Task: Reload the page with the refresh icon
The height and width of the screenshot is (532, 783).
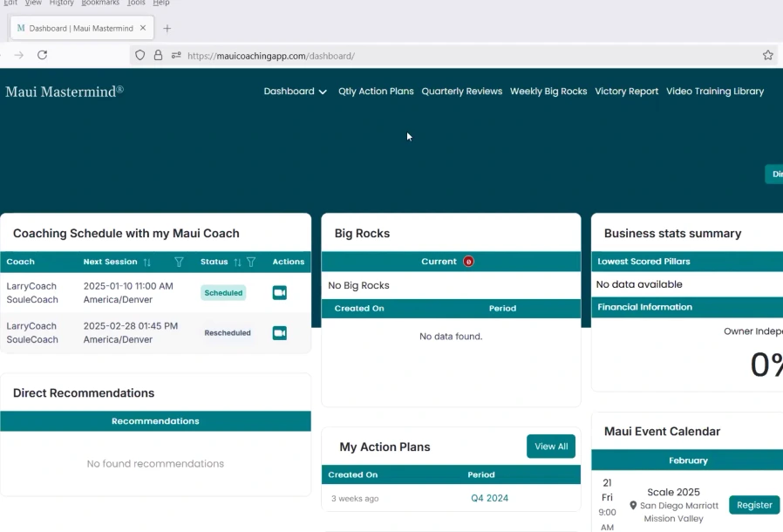Action: point(42,55)
